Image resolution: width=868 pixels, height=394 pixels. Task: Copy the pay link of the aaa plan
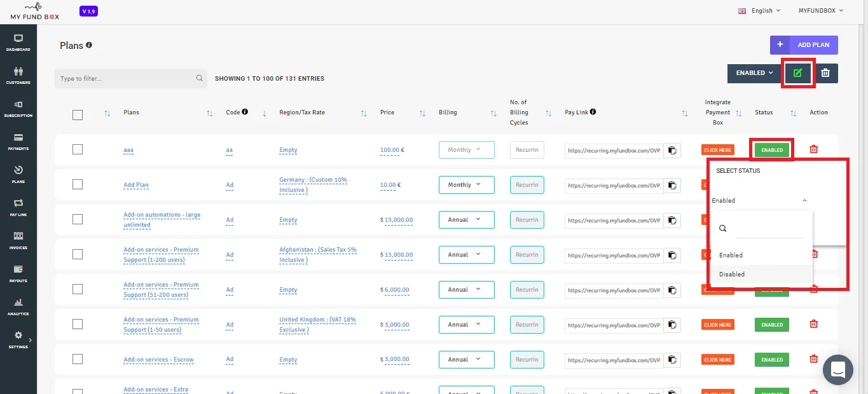[x=672, y=150]
